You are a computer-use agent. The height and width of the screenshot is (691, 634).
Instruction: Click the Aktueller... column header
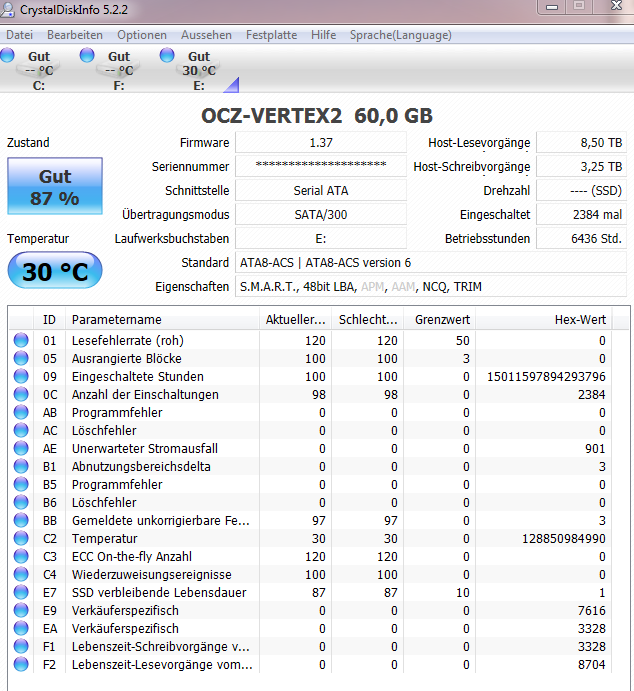point(295,319)
